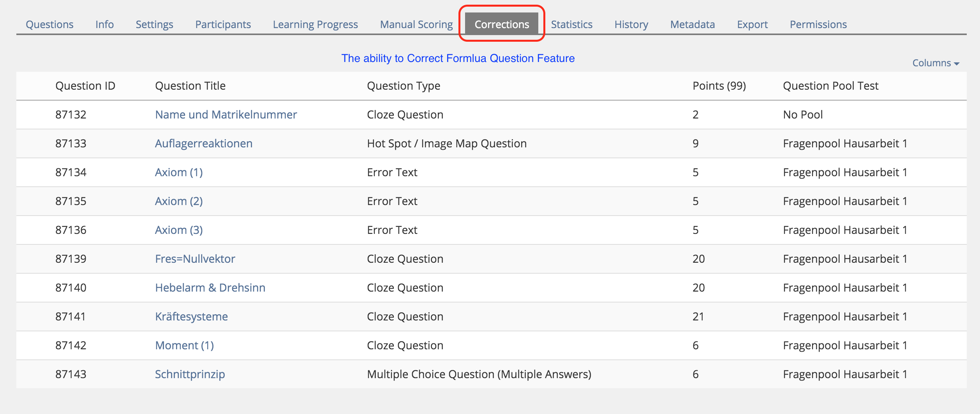Switch to the Questions tab

tap(49, 24)
